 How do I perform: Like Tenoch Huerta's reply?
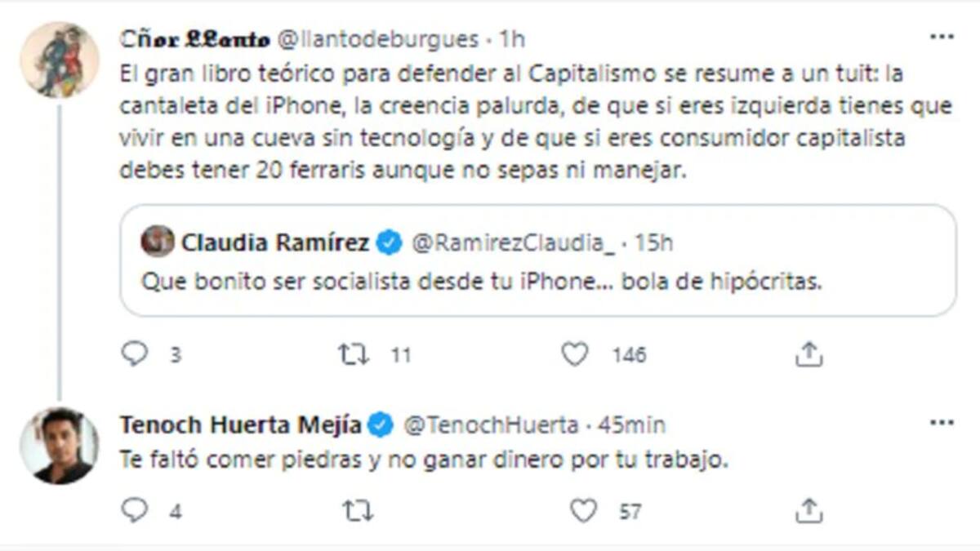[582, 511]
